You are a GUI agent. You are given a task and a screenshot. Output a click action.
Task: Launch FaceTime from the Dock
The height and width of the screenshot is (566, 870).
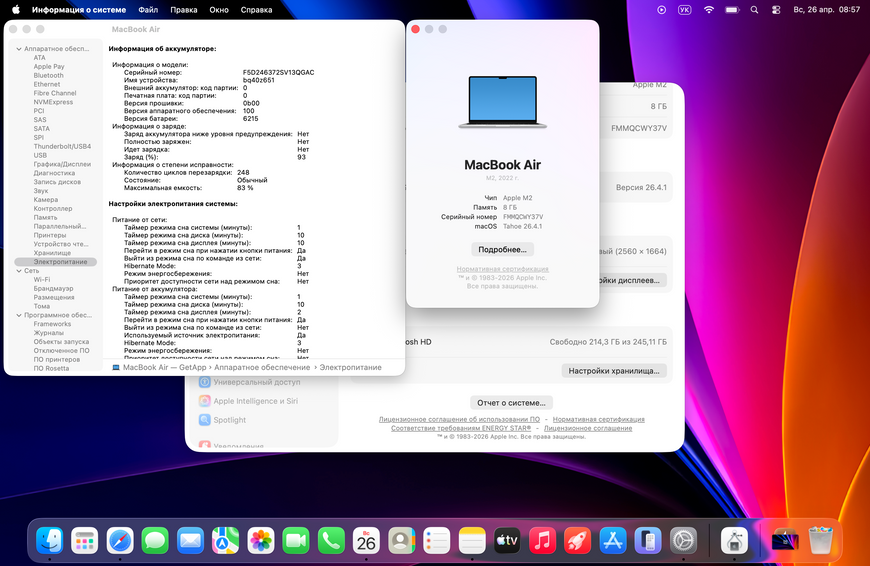(x=296, y=540)
